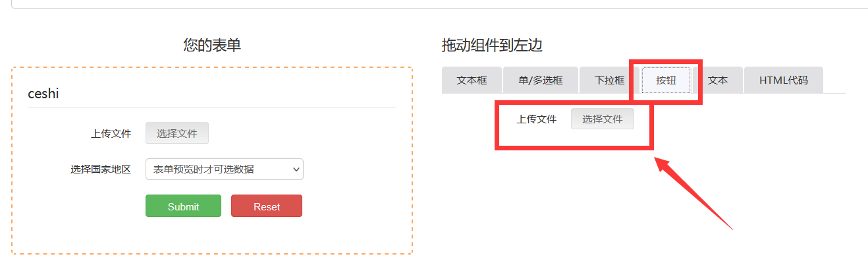Click the green Submit button

[183, 206]
